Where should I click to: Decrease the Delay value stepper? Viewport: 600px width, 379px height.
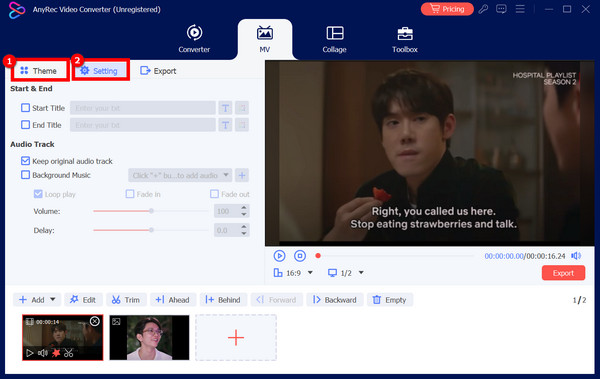244,233
